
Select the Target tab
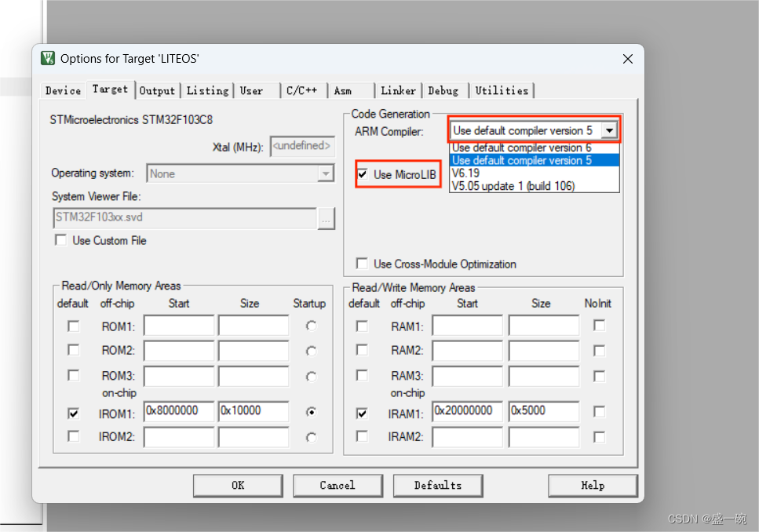point(111,89)
